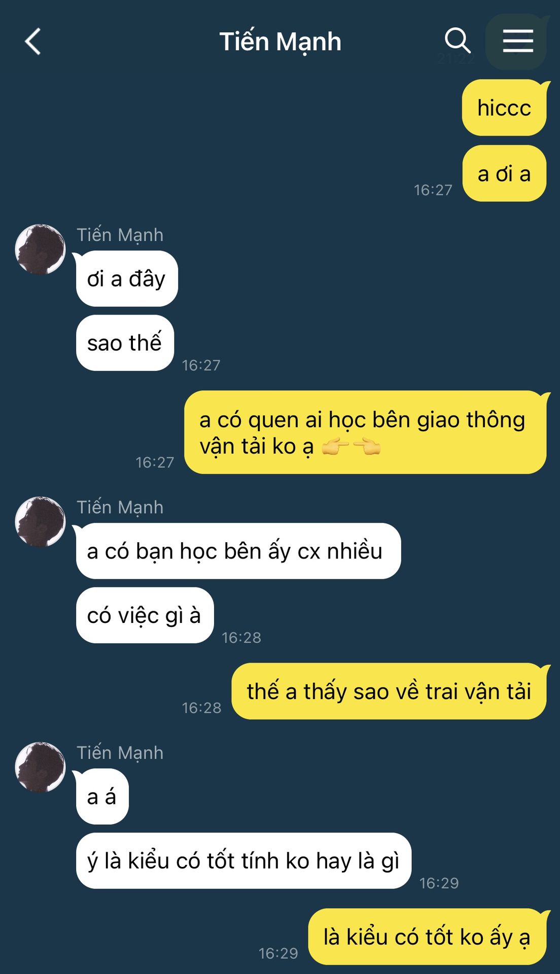560x974 pixels.
Task: Tap the 'sao thế' message bubble
Action: [125, 343]
